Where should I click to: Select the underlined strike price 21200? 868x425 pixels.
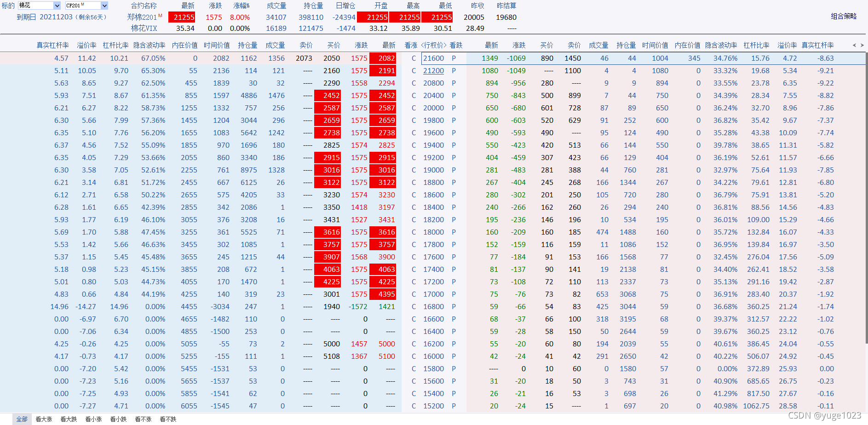[434, 71]
